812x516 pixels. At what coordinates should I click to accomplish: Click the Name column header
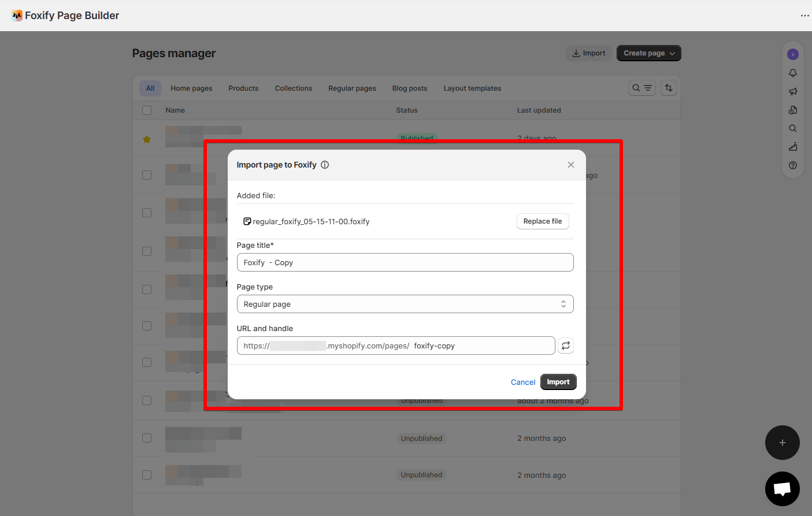point(175,110)
